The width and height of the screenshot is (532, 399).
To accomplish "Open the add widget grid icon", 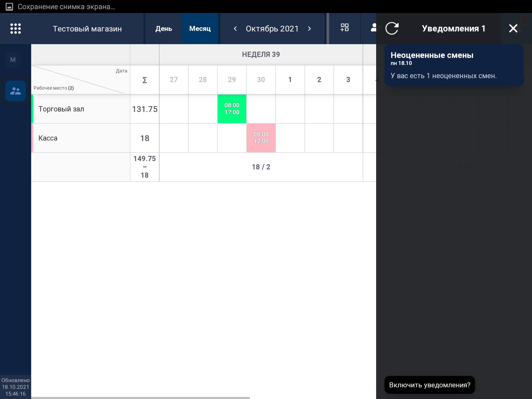I will tap(345, 28).
